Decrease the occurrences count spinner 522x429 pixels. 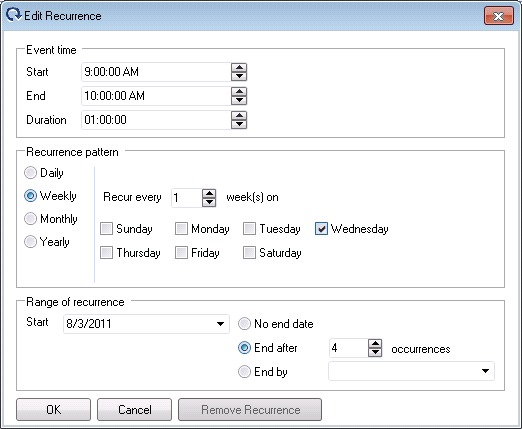tap(375, 352)
